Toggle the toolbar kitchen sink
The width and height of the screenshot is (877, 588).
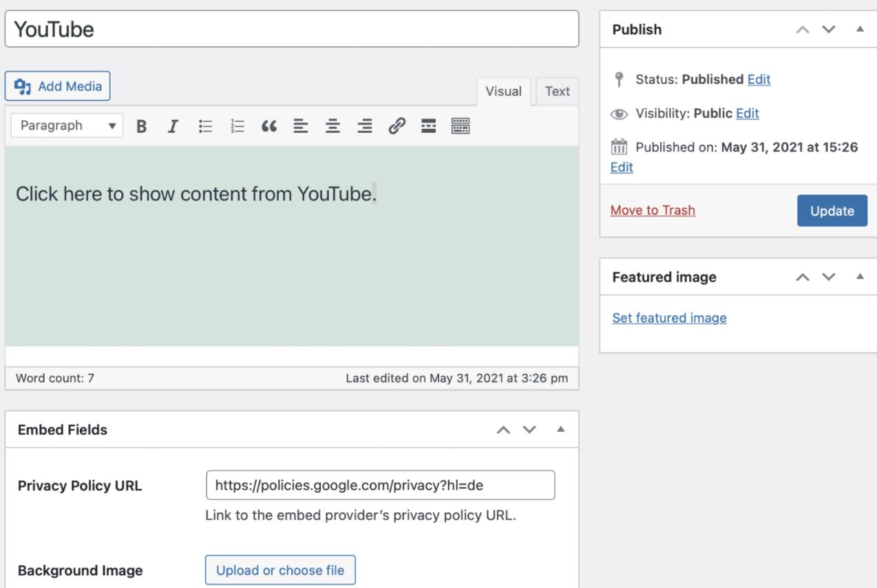(461, 126)
